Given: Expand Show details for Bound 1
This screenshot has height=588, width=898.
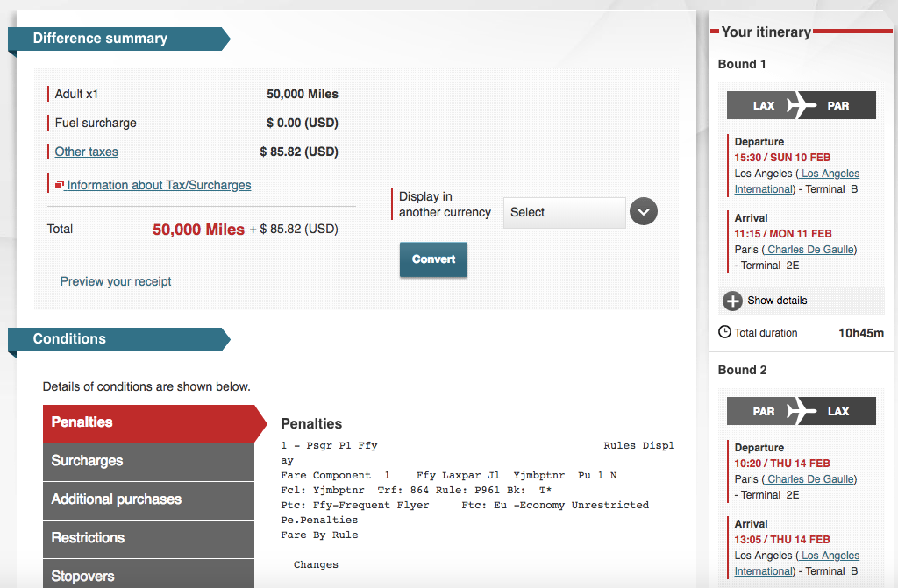Looking at the screenshot, I should click(x=777, y=301).
